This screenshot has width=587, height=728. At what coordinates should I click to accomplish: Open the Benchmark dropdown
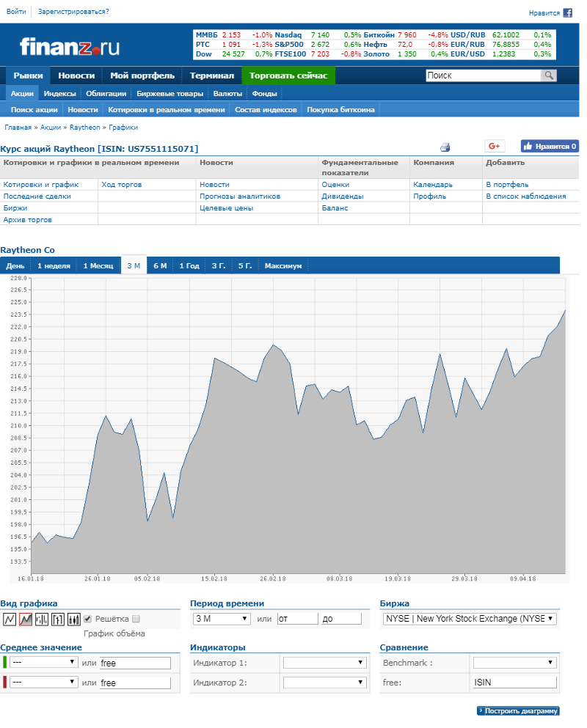coord(514,663)
